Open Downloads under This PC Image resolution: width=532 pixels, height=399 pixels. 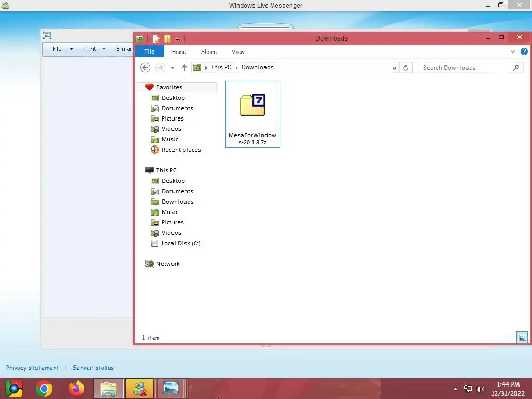tap(178, 202)
